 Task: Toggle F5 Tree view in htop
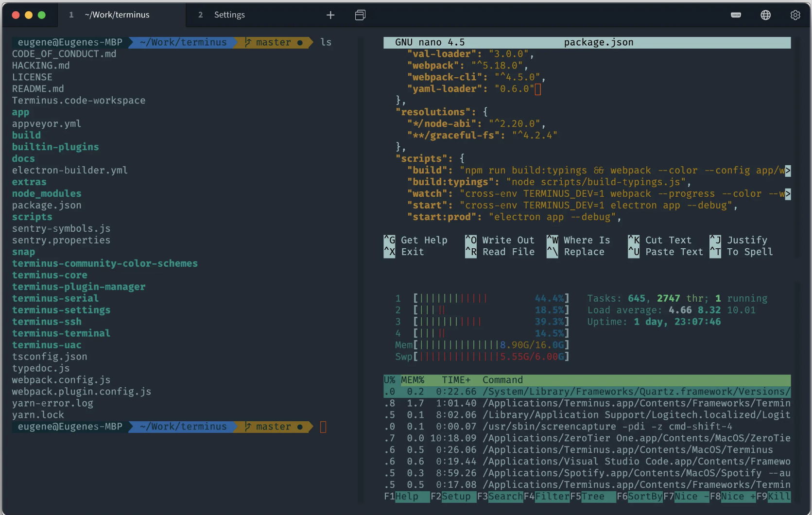point(593,497)
